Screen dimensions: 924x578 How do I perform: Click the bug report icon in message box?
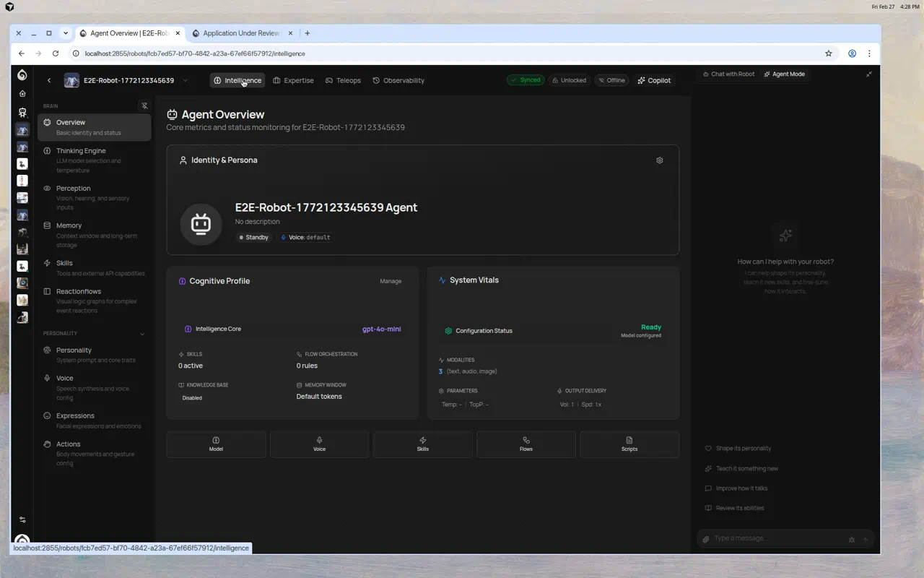click(852, 539)
